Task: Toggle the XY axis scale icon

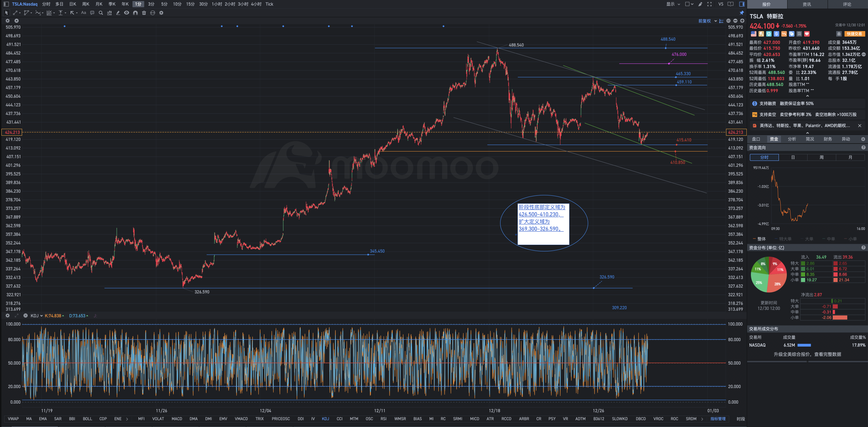Action: 721,21
